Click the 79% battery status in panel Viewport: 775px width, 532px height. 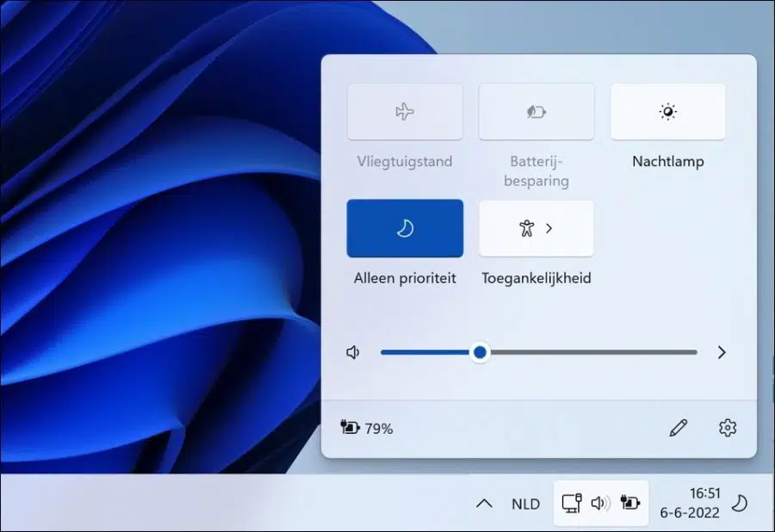click(367, 428)
